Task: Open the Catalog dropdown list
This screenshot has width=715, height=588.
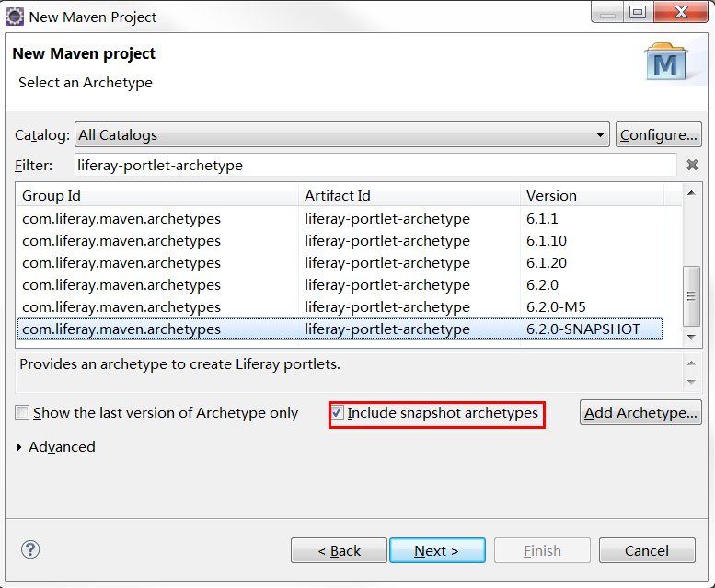Action: point(600,135)
